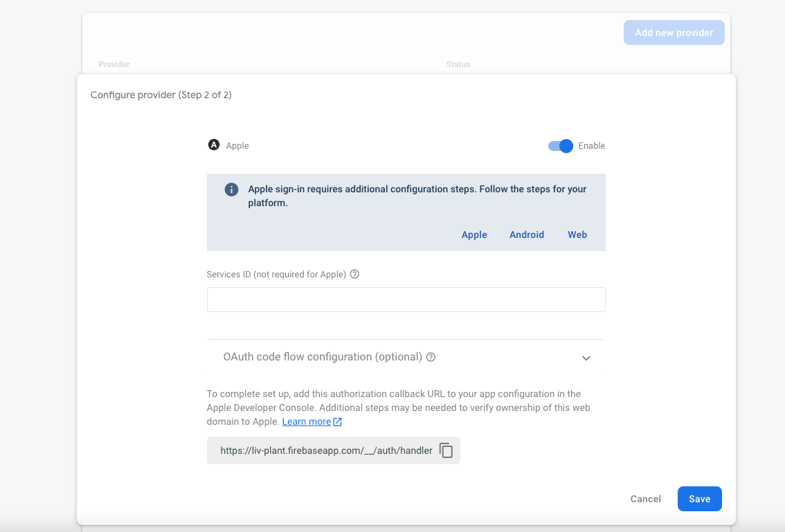This screenshot has height=532, width=785.
Task: Cancel the provider configuration
Action: (x=645, y=499)
